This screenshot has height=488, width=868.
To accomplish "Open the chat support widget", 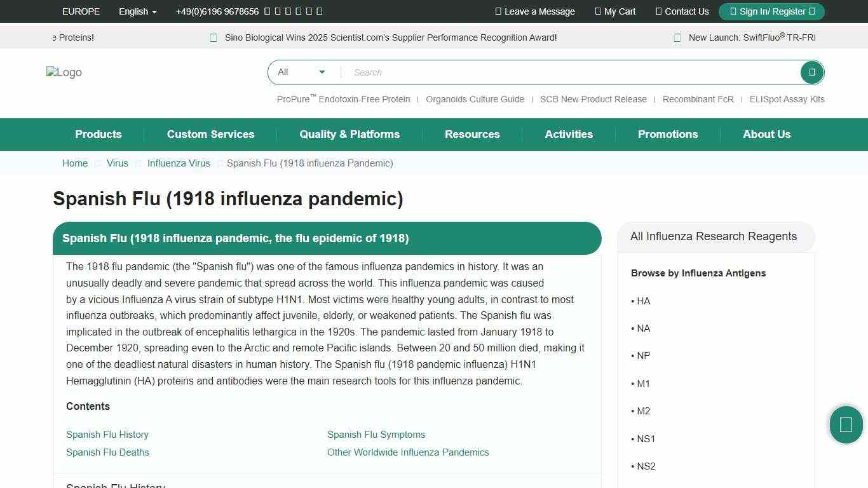I will [846, 424].
